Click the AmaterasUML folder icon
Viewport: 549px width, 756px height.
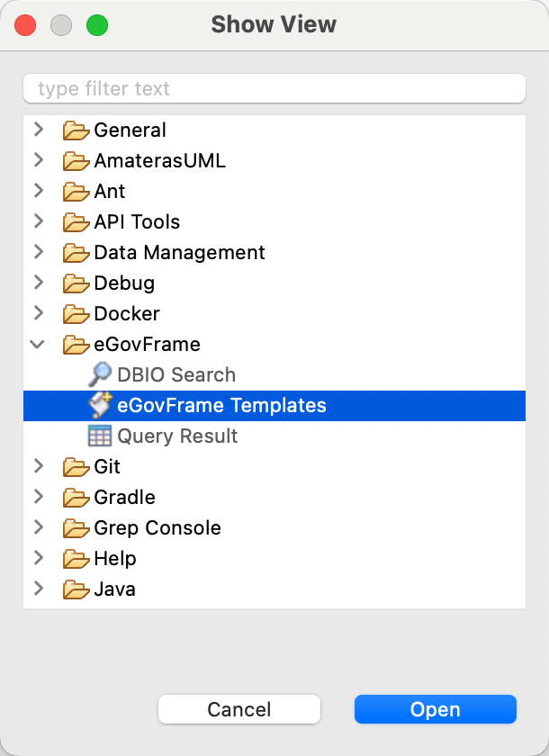click(x=75, y=161)
